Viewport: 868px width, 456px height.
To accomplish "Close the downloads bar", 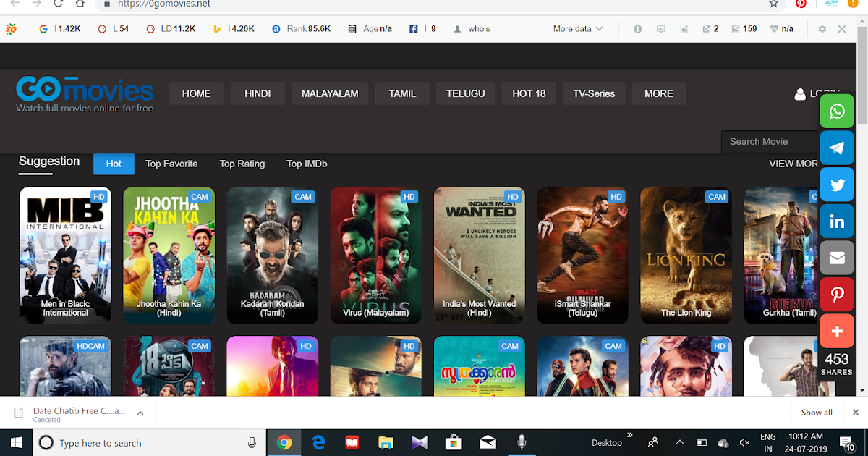I will pos(856,413).
